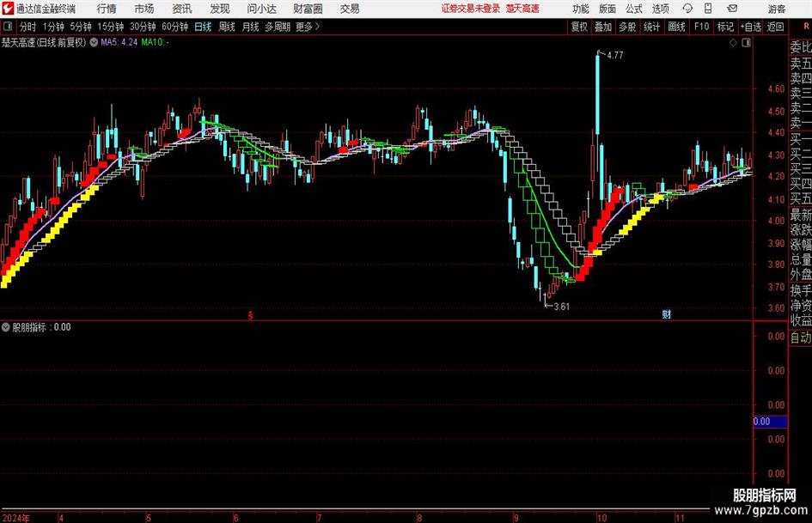Click the red R label at top-right
This screenshot has width=812, height=523.
click(x=806, y=26)
